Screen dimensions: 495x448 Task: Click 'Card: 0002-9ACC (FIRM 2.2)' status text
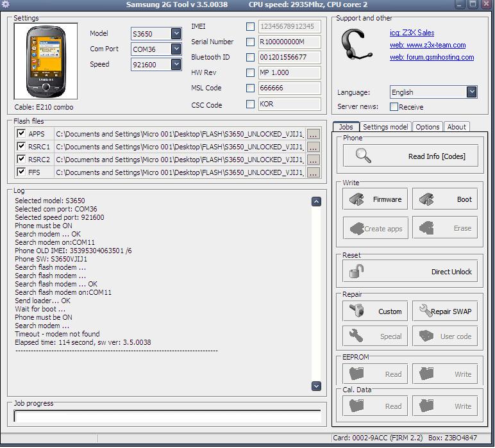tap(378, 438)
